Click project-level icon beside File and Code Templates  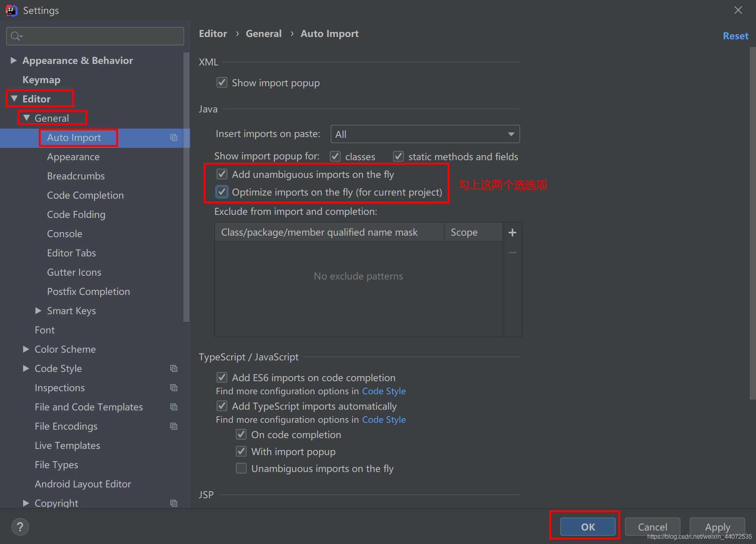pos(174,407)
